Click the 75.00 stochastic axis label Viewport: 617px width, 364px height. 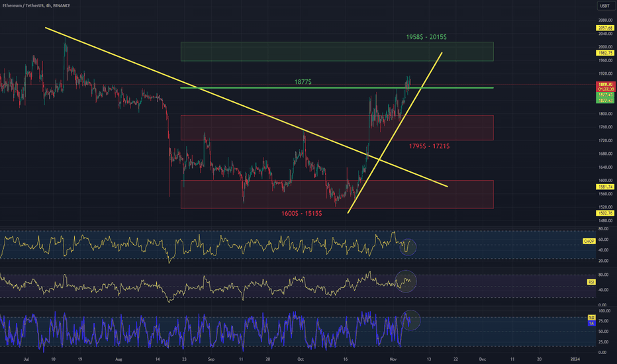604,321
